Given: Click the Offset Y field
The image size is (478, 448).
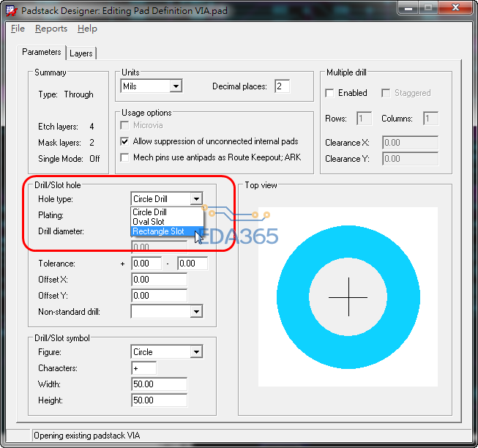Looking at the screenshot, I should click(x=159, y=296).
